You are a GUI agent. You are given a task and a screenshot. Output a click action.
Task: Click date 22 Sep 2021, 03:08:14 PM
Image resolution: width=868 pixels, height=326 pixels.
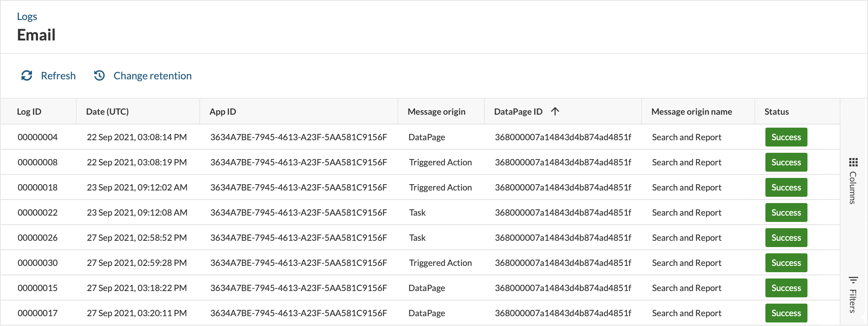pos(137,137)
